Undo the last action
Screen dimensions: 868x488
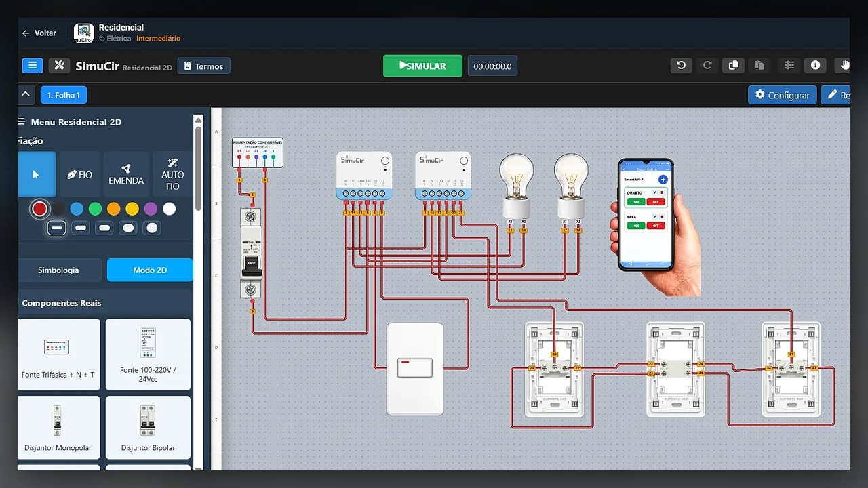point(682,65)
